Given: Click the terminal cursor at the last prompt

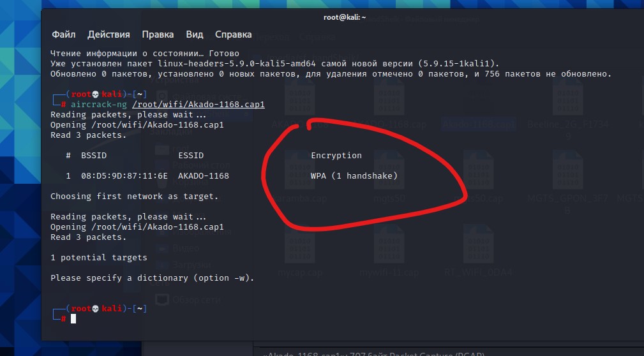Looking at the screenshot, I should [x=73, y=318].
